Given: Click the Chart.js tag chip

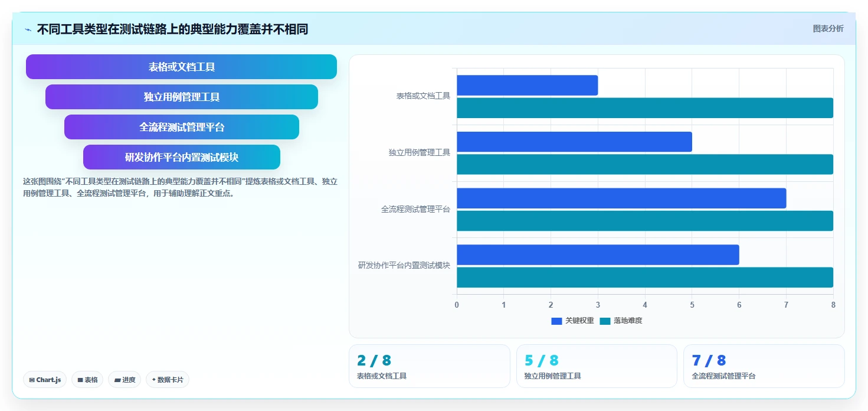Looking at the screenshot, I should point(45,380).
